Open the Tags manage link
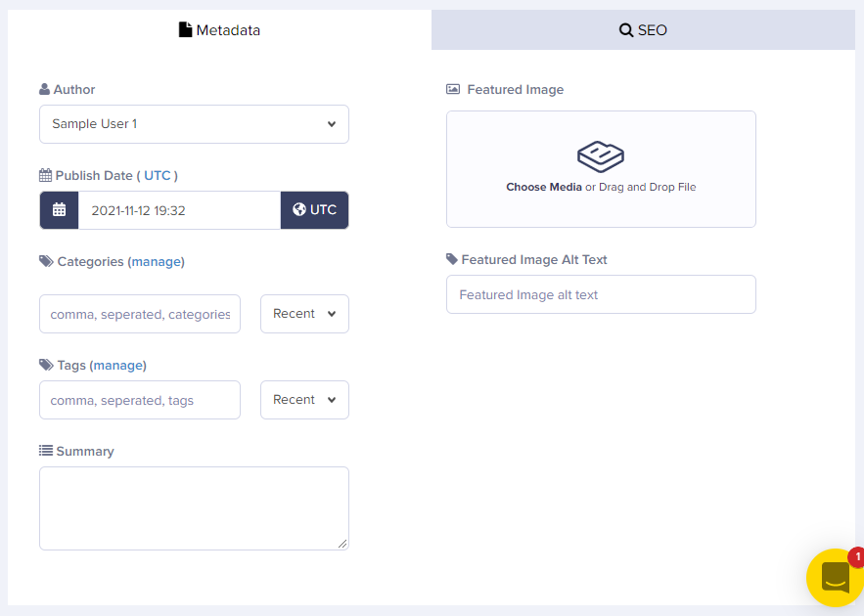The width and height of the screenshot is (864, 616). click(118, 365)
